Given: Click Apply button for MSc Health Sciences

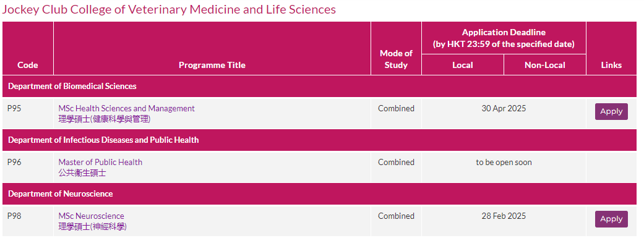Looking at the screenshot, I should point(611,112).
